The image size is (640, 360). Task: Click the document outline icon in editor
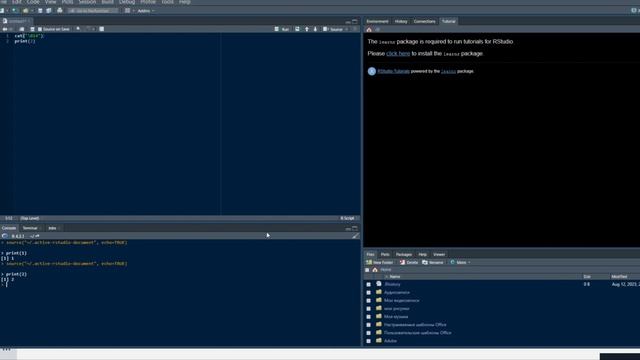[x=355, y=29]
